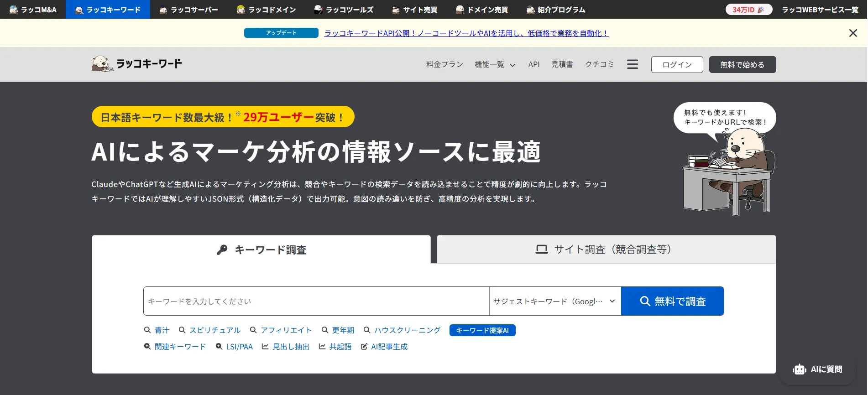The image size is (868, 395).
Task: Switch to キーワード調査 tab
Action: pyautogui.click(x=261, y=249)
